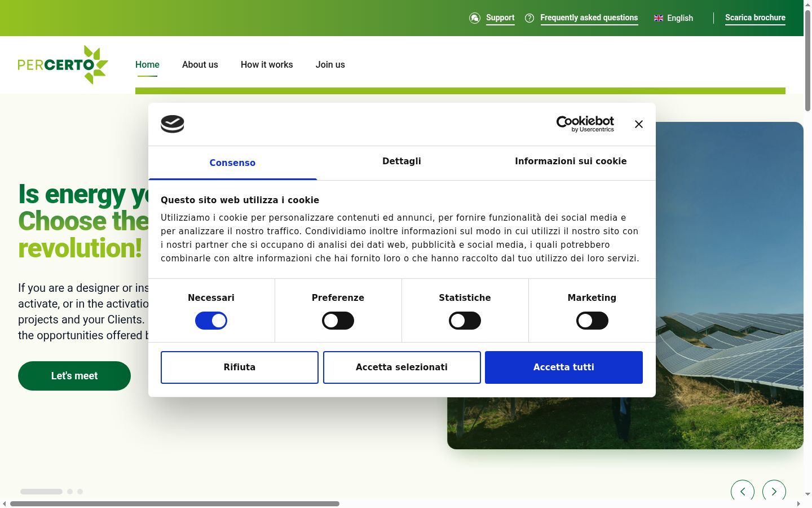Viewport: 812px width, 508px height.
Task: Select the Consenso tab
Action: (x=232, y=163)
